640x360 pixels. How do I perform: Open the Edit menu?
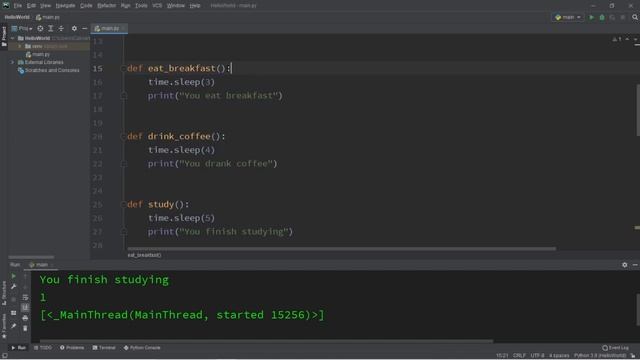[x=31, y=6]
